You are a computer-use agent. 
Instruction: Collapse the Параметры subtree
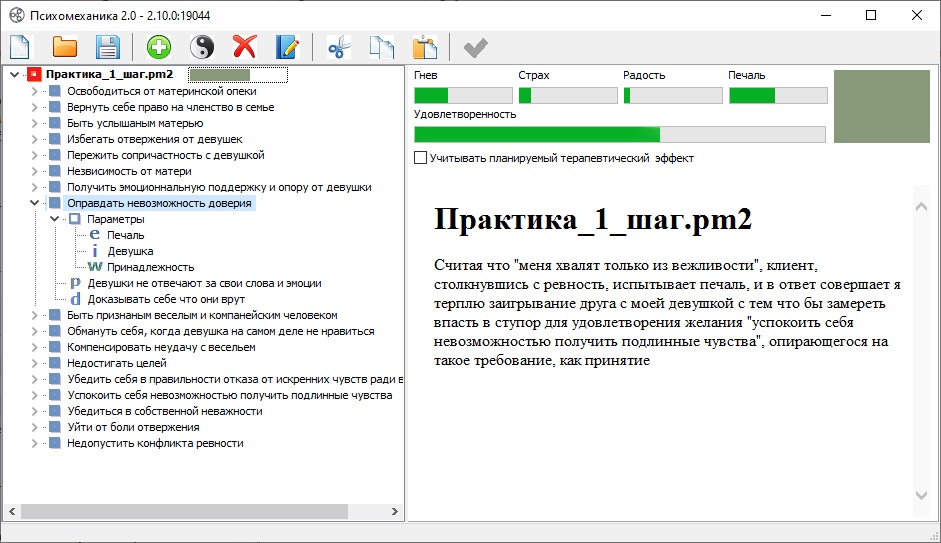pyautogui.click(x=54, y=219)
